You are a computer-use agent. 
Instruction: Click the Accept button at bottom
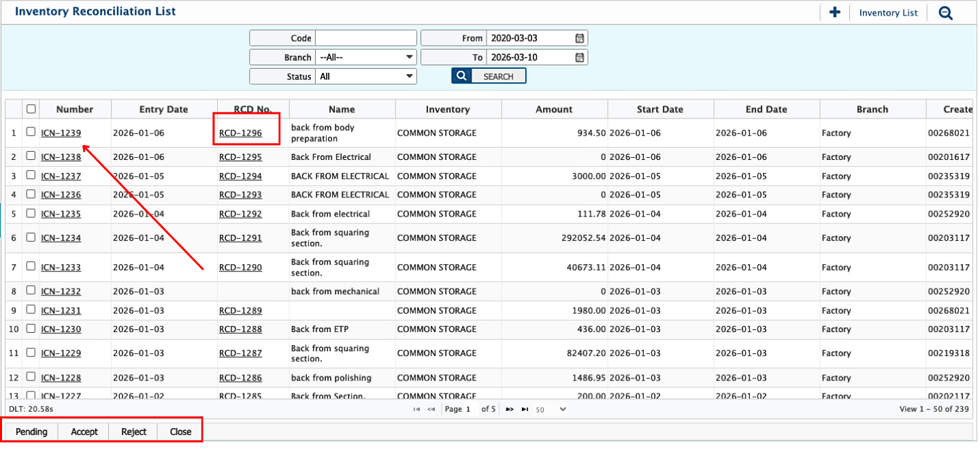pos(84,431)
